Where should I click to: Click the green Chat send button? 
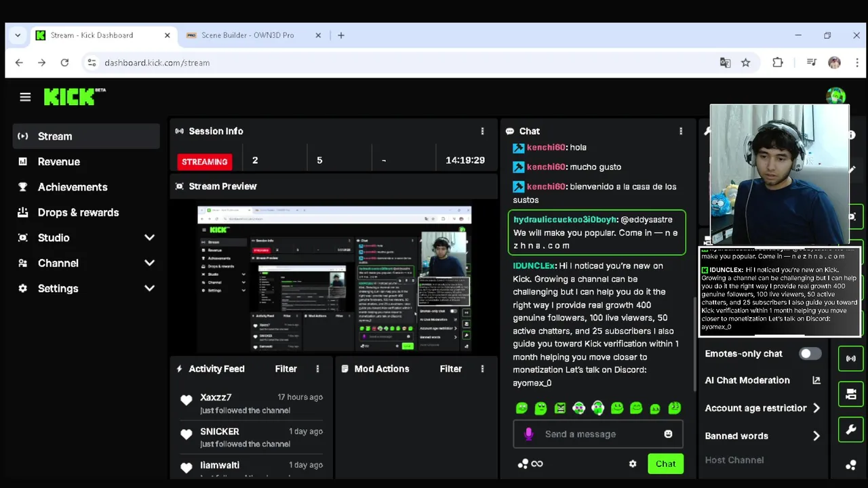click(665, 464)
